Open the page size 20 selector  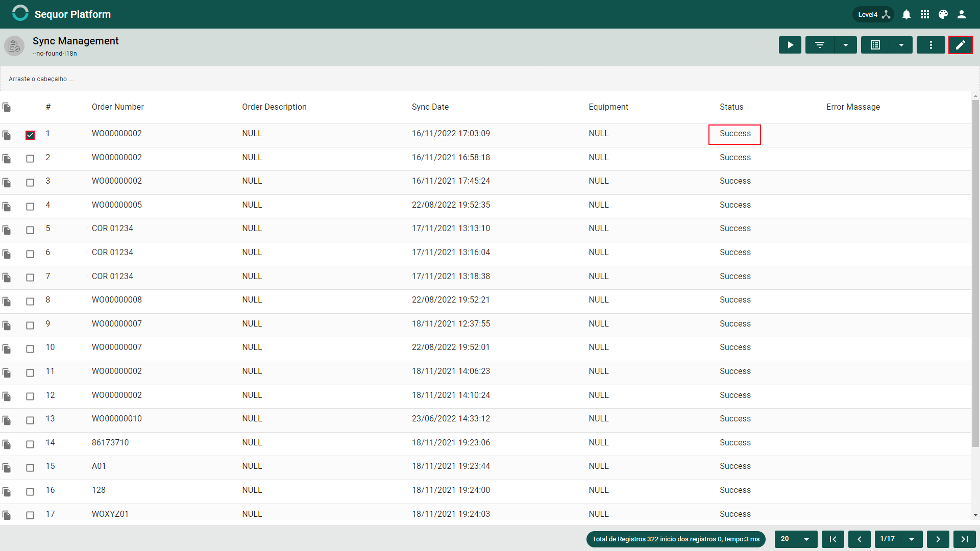(x=785, y=539)
